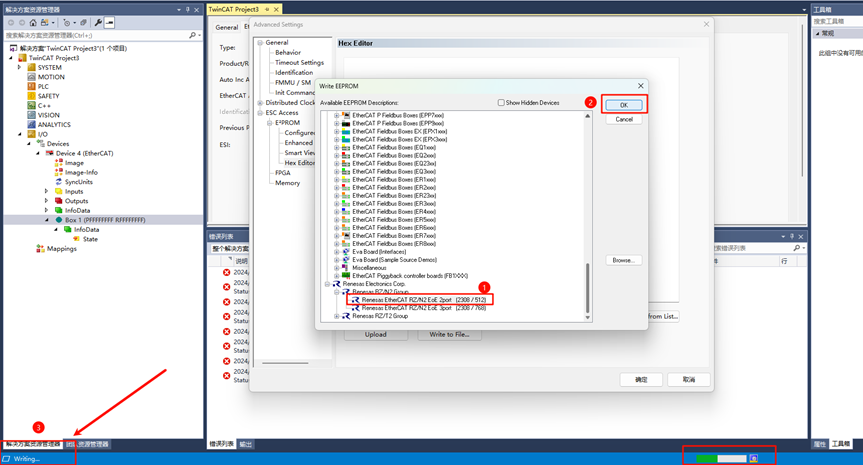
Task: Click the search magnifier in Solution Explorer
Action: [192, 35]
